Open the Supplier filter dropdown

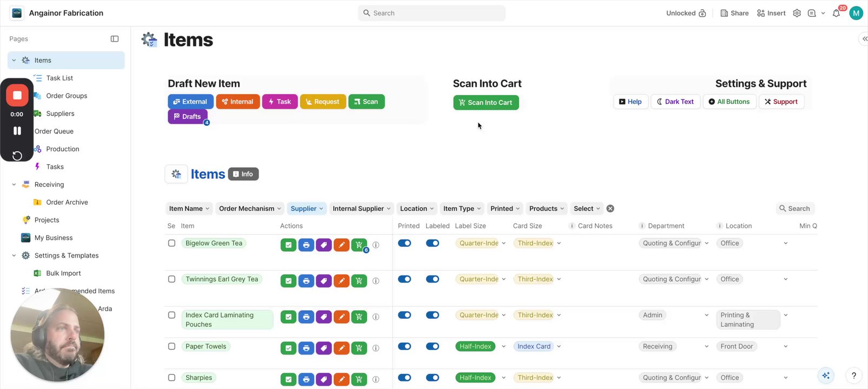pos(307,209)
